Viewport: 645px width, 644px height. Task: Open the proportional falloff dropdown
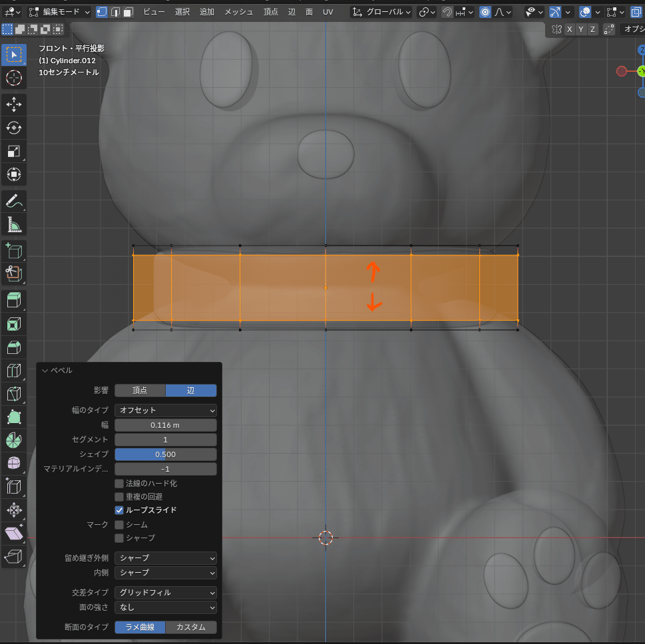(x=503, y=12)
